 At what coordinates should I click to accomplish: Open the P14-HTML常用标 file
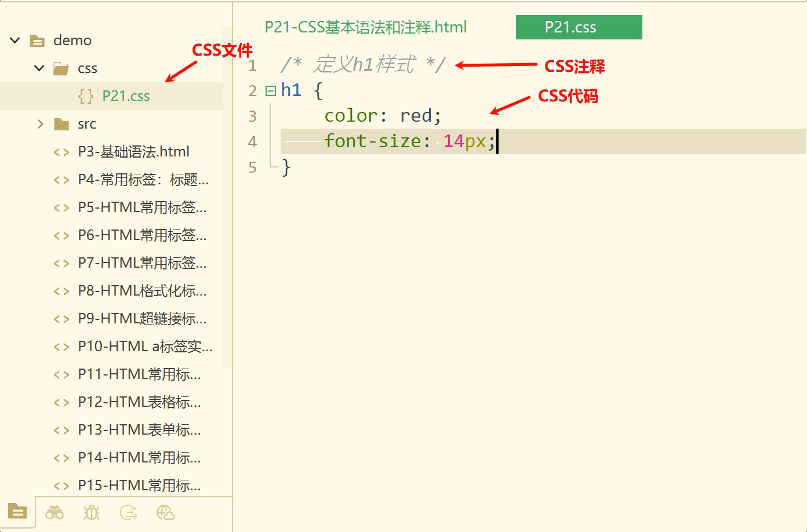coord(139,458)
